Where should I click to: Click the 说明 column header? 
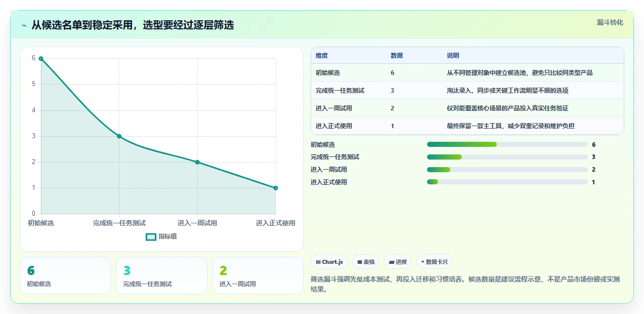[453, 56]
